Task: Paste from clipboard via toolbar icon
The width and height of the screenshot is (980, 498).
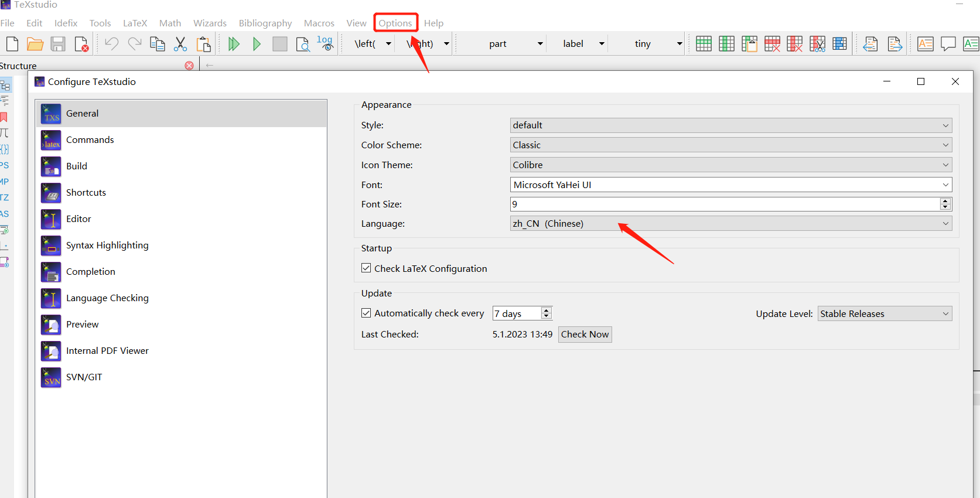Action: point(203,44)
